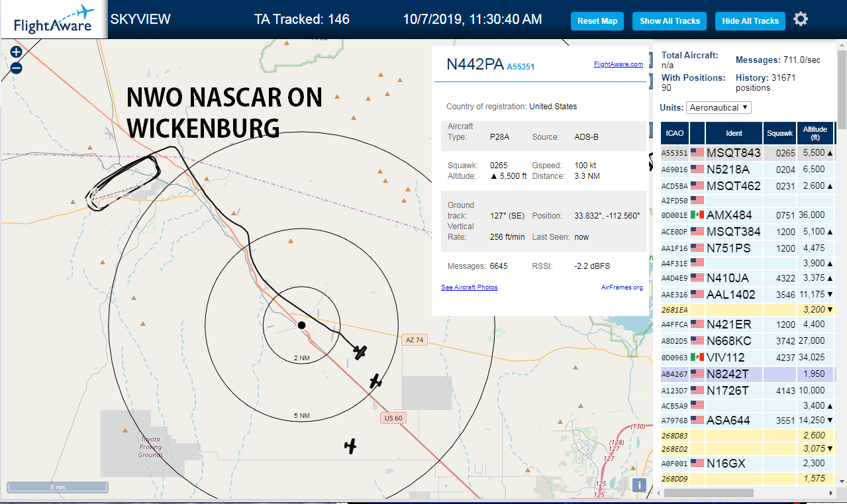Click Reset Map button

pyautogui.click(x=597, y=21)
